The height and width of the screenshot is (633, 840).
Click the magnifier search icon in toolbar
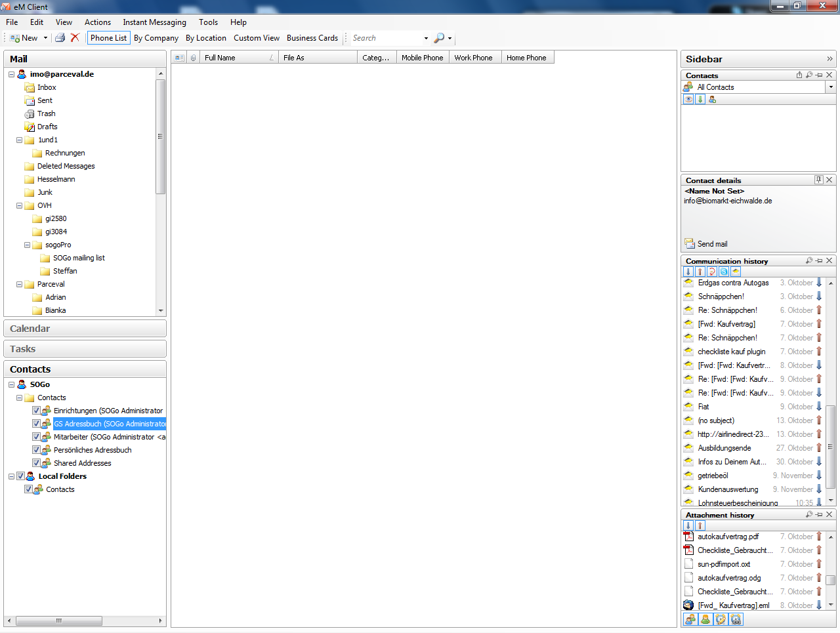coord(439,38)
